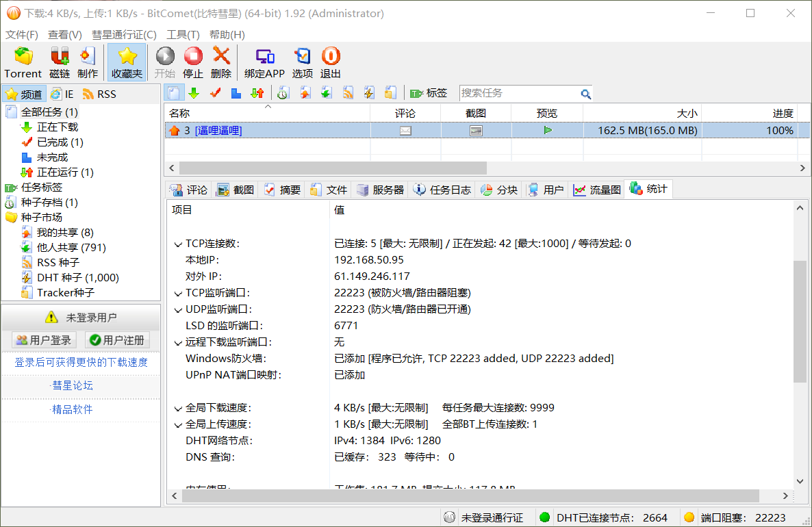Switch to the 文件 tab

pos(329,190)
